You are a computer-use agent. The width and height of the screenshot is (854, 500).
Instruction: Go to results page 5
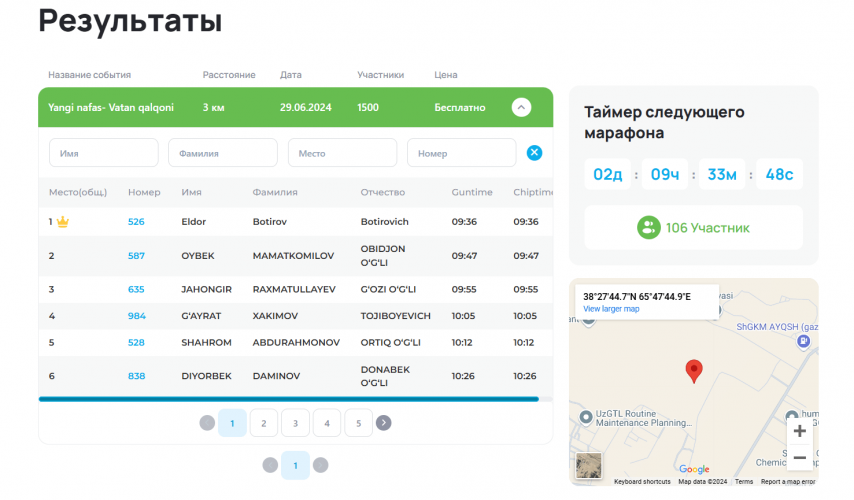(358, 423)
